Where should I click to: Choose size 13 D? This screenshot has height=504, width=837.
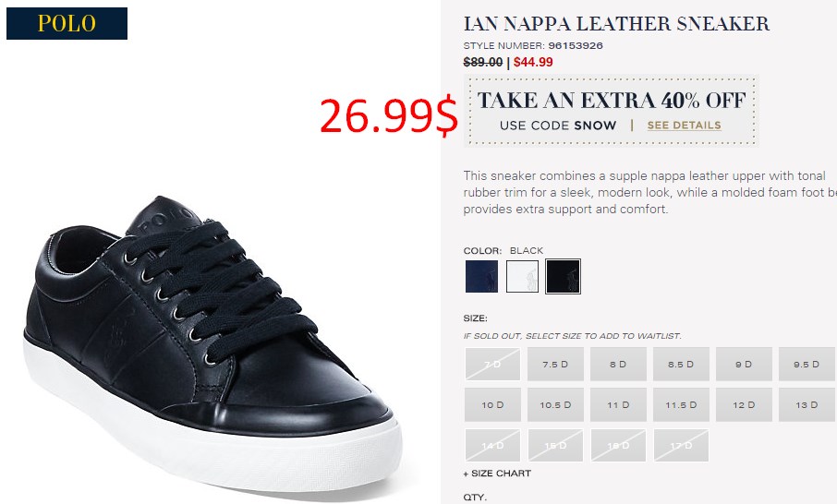click(x=807, y=405)
